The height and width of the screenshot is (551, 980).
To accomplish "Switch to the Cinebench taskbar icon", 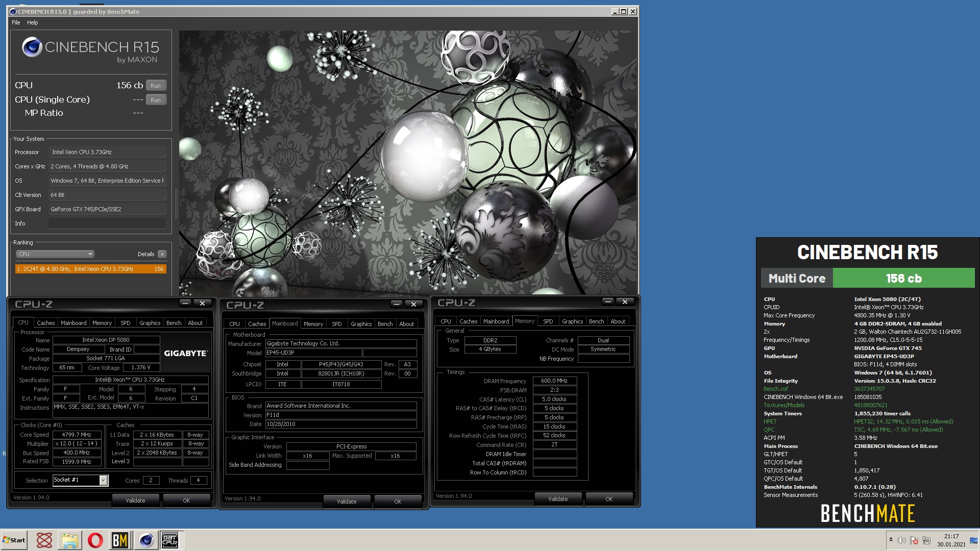I will (146, 540).
